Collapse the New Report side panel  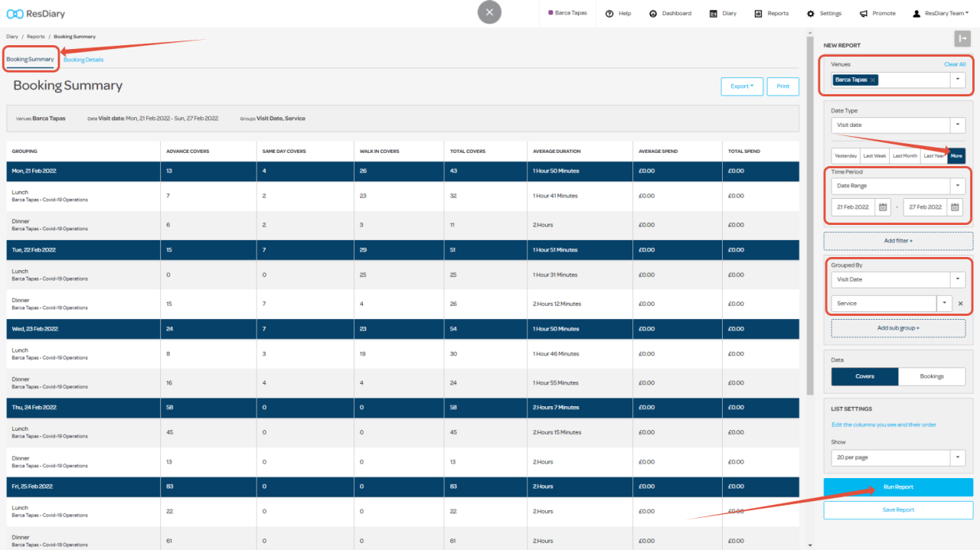[x=962, y=39]
